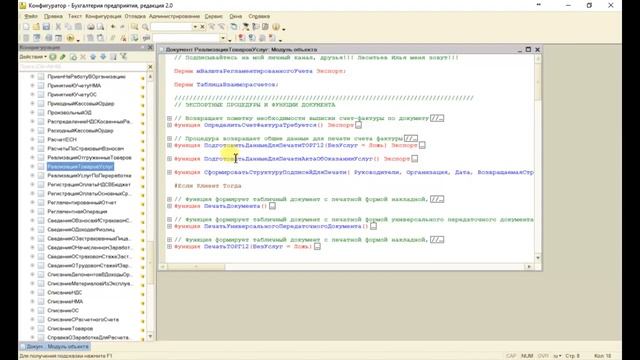Expand function ПечатьТОРГ12 code block

click(169, 247)
